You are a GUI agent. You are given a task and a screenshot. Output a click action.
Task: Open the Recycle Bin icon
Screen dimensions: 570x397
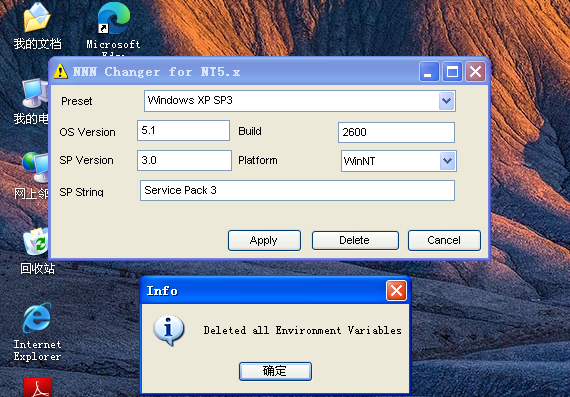pos(37,251)
